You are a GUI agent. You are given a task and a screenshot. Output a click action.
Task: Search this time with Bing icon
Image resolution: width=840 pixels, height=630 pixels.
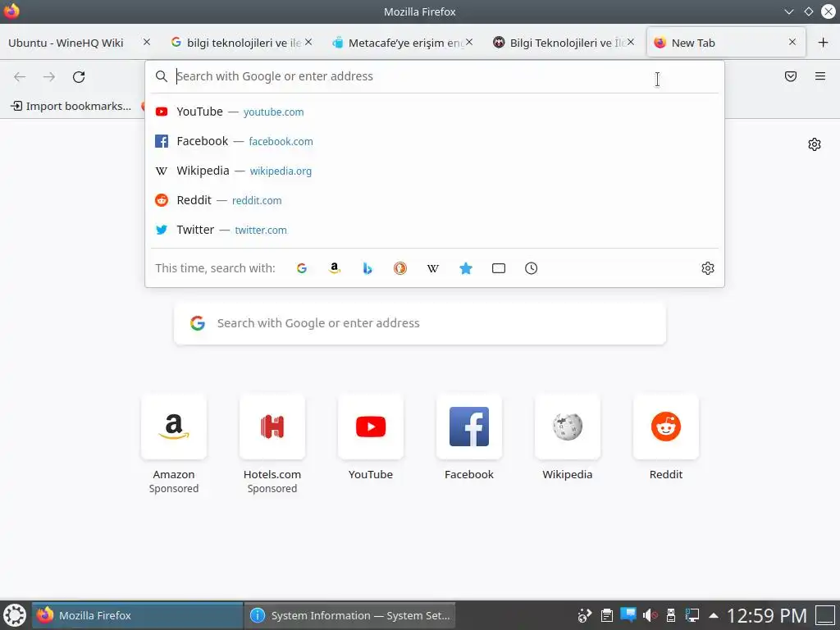tap(367, 268)
